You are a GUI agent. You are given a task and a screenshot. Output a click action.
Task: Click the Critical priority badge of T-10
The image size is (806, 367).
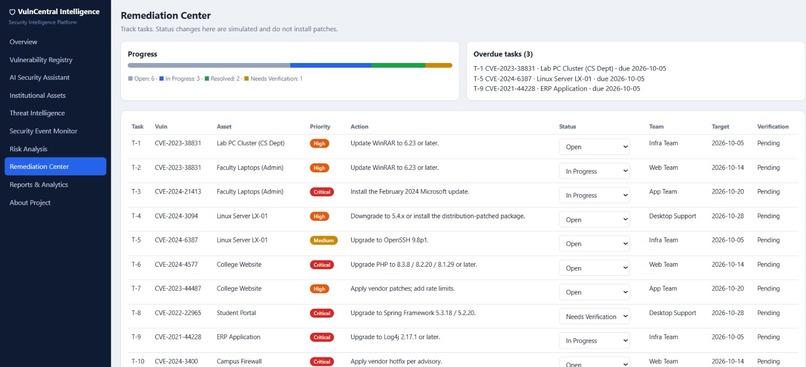click(322, 361)
